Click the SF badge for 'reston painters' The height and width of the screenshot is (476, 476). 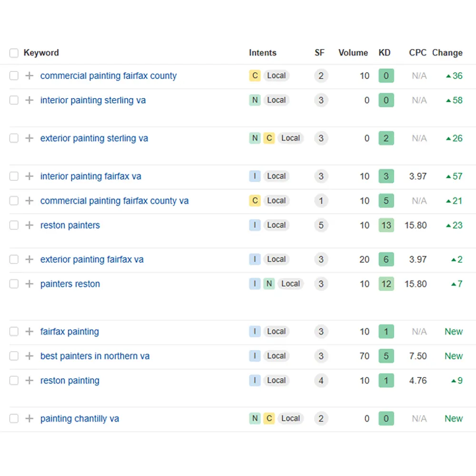coord(321,225)
